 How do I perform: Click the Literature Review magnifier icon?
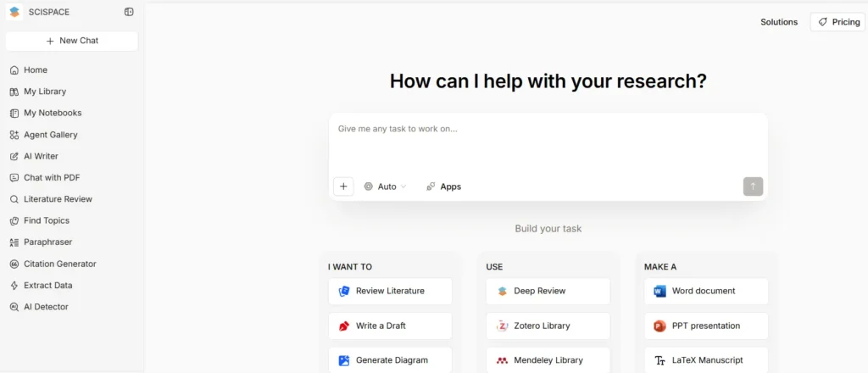pos(14,199)
